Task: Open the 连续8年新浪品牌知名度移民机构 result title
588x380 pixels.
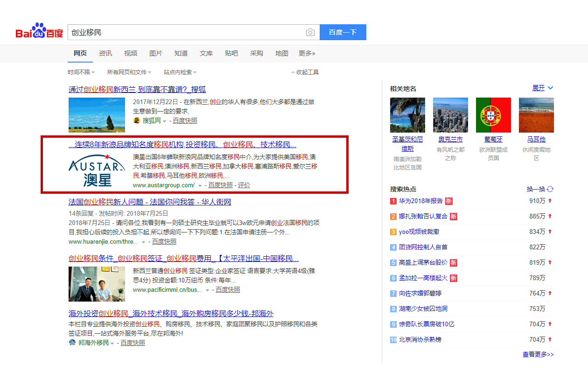Action: 182,145
